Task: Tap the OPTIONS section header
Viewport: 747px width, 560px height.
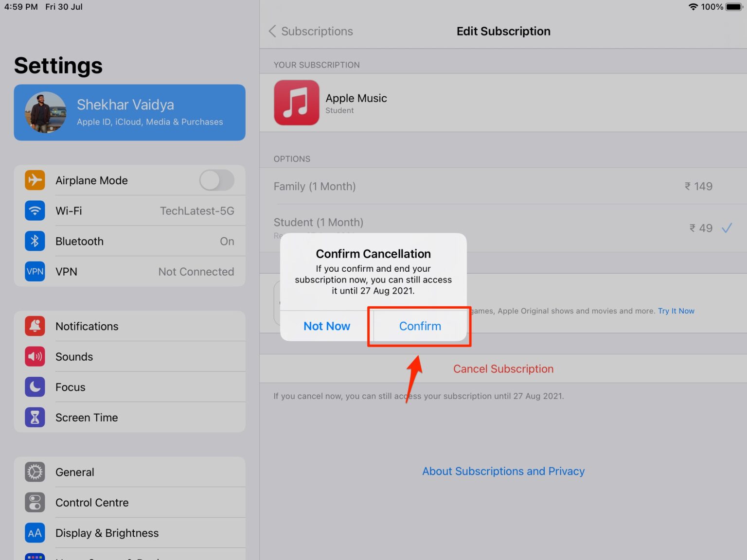Action: [x=292, y=159]
